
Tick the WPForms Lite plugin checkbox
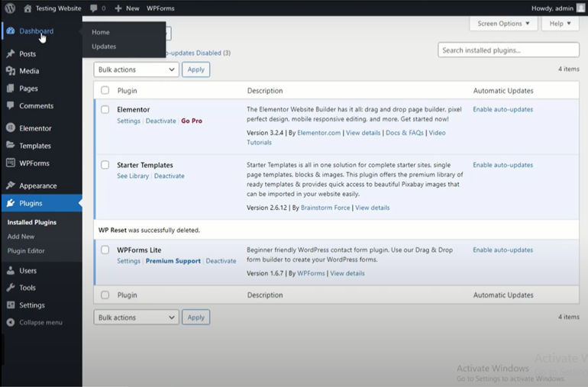[x=105, y=250]
